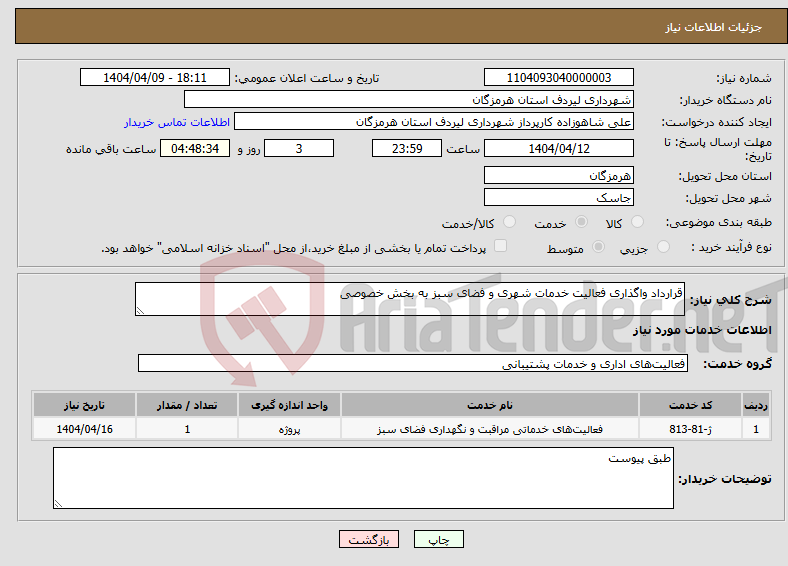The height and width of the screenshot is (566, 788).
Task: Click the بازگشت (back) button
Action: [x=368, y=539]
